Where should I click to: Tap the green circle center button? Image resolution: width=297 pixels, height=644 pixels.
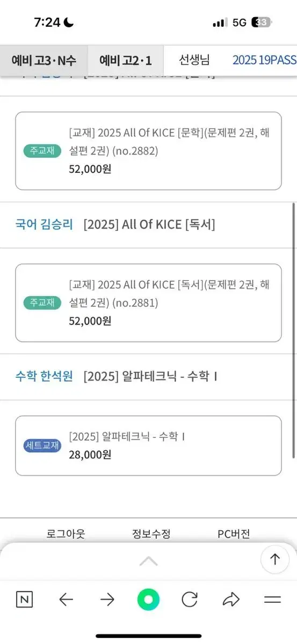(149, 599)
